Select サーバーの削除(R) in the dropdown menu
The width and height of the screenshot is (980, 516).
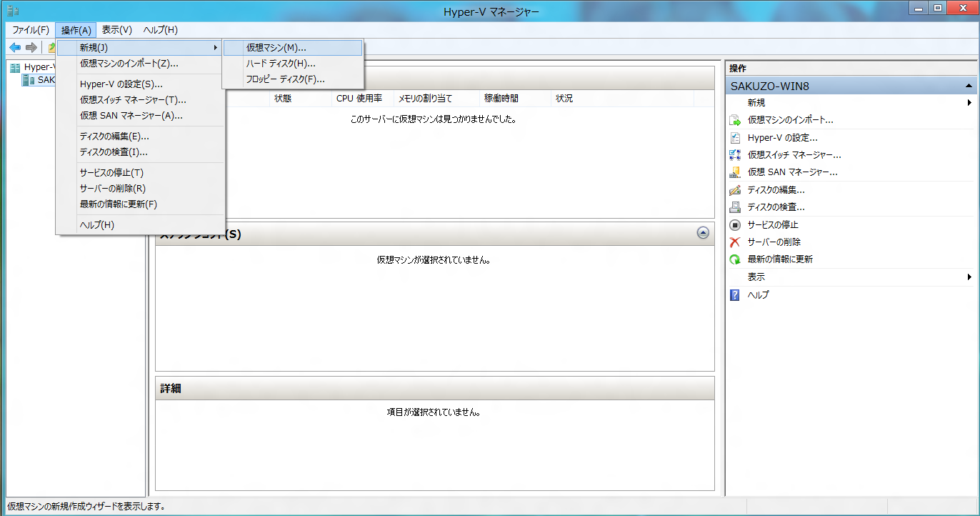[141, 189]
